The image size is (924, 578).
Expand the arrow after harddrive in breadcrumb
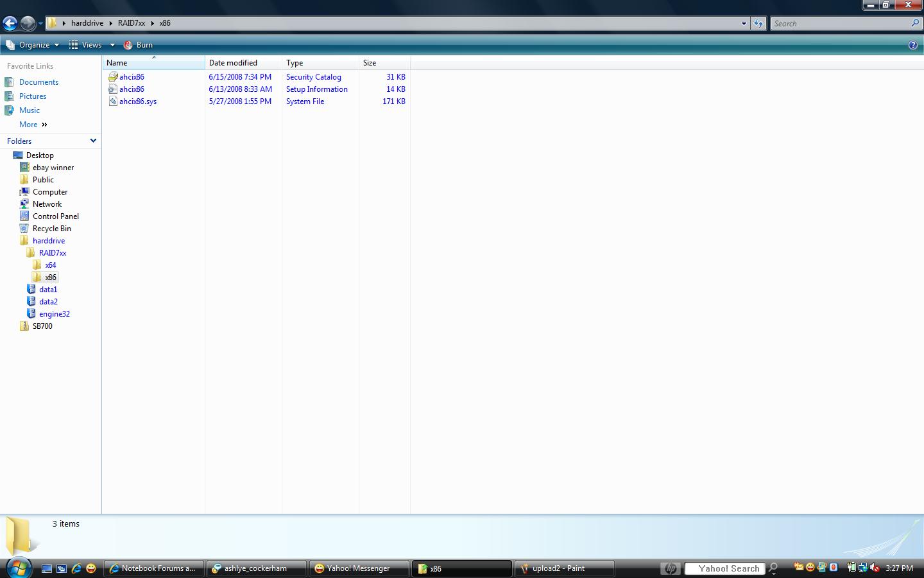pos(111,23)
